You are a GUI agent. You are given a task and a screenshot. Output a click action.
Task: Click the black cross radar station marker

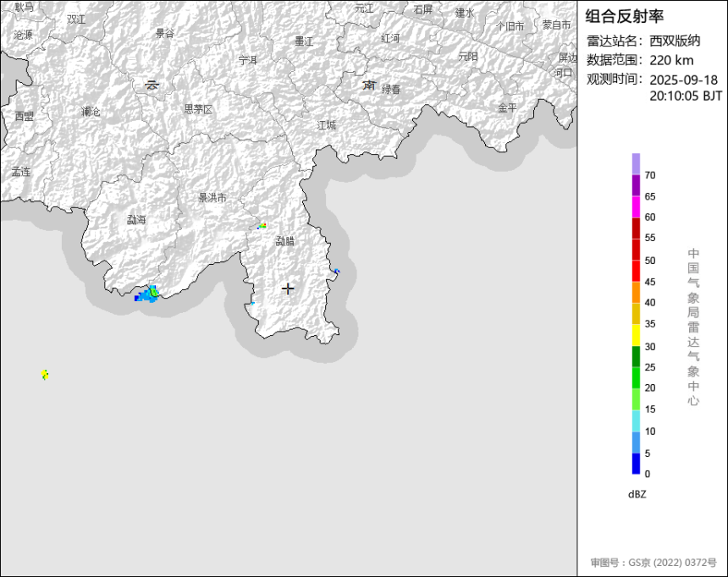pyautogui.click(x=288, y=288)
